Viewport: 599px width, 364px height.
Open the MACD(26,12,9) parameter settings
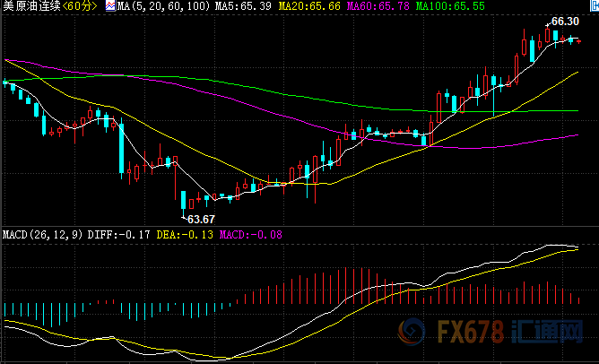[40, 235]
